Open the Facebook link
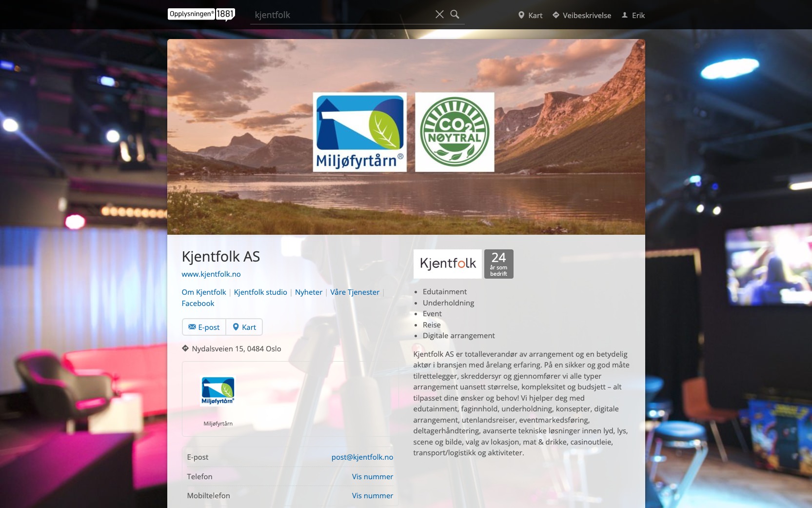812x508 pixels. [198, 304]
